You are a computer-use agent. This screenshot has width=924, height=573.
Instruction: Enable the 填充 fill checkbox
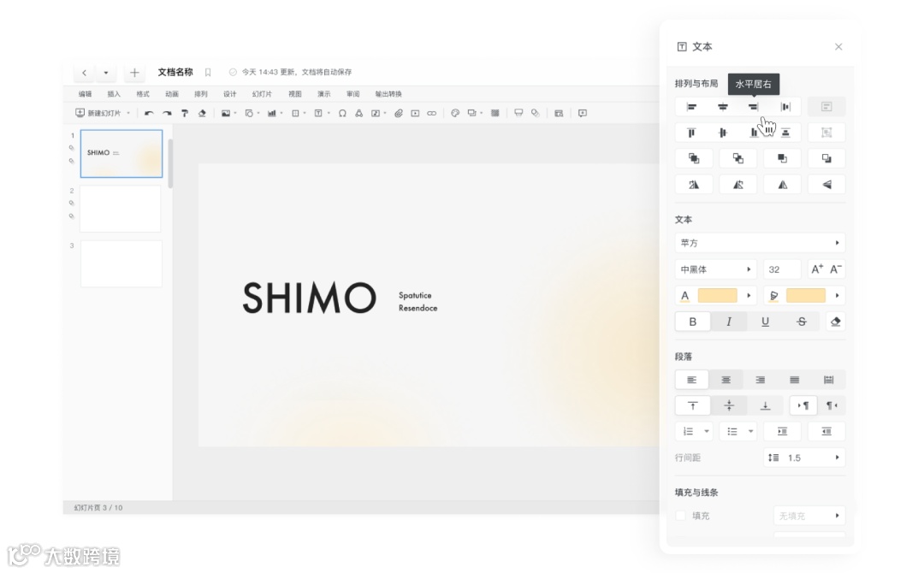681,516
